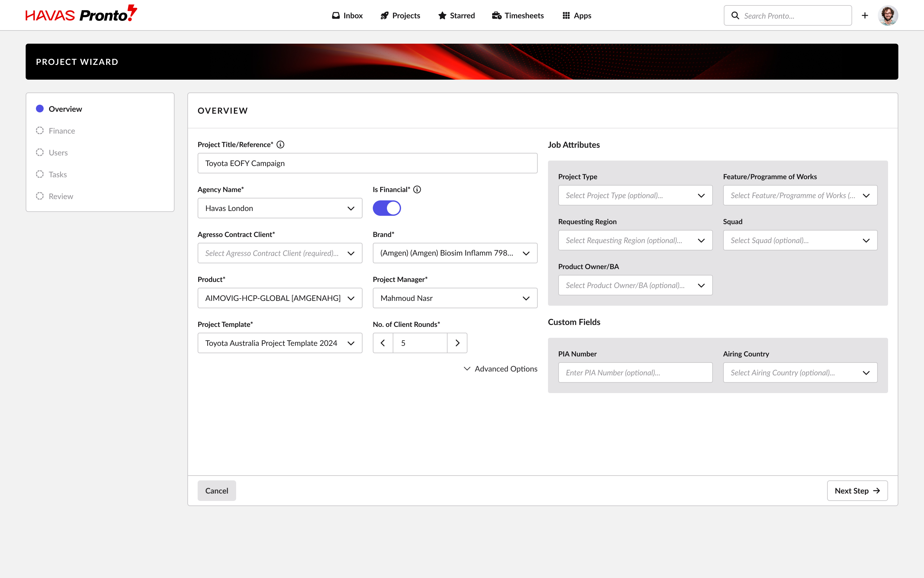This screenshot has width=924, height=578.
Task: Jump to the Users wizard step
Action: pyautogui.click(x=52, y=153)
